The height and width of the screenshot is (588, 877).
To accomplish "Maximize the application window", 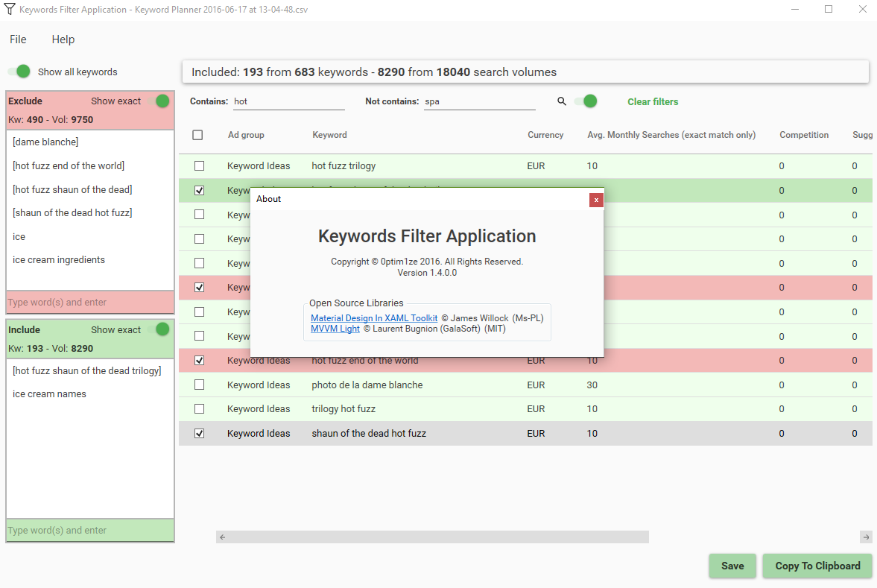I will 829,10.
